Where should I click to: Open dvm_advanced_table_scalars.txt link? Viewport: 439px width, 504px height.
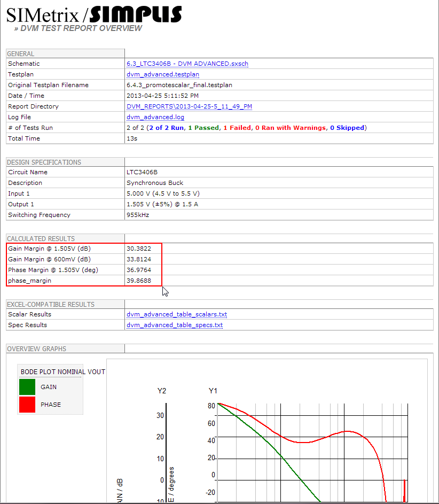(x=177, y=314)
